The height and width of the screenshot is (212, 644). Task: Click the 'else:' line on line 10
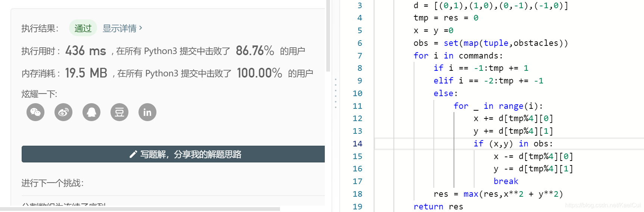point(446,94)
